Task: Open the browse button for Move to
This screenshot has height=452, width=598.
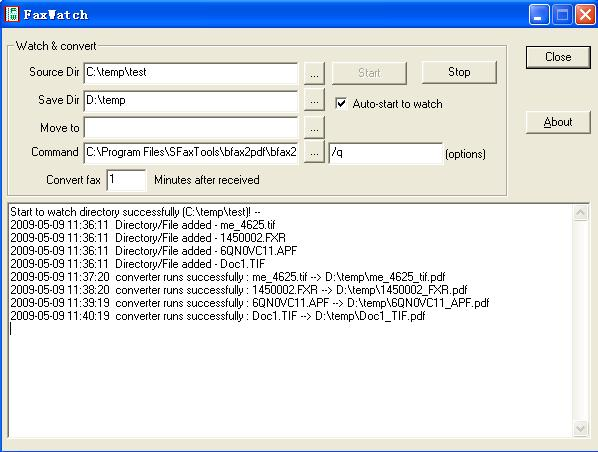Action: pyautogui.click(x=314, y=128)
